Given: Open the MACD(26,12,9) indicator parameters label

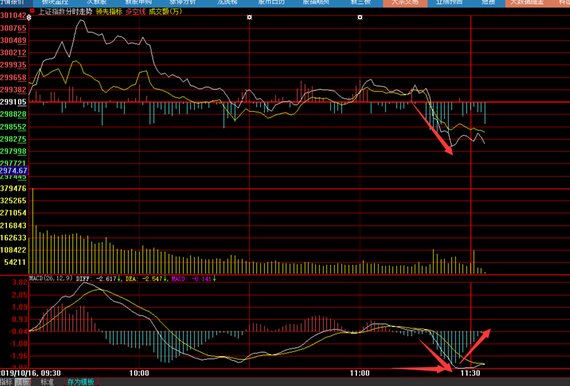Looking at the screenshot, I should 51,279.
